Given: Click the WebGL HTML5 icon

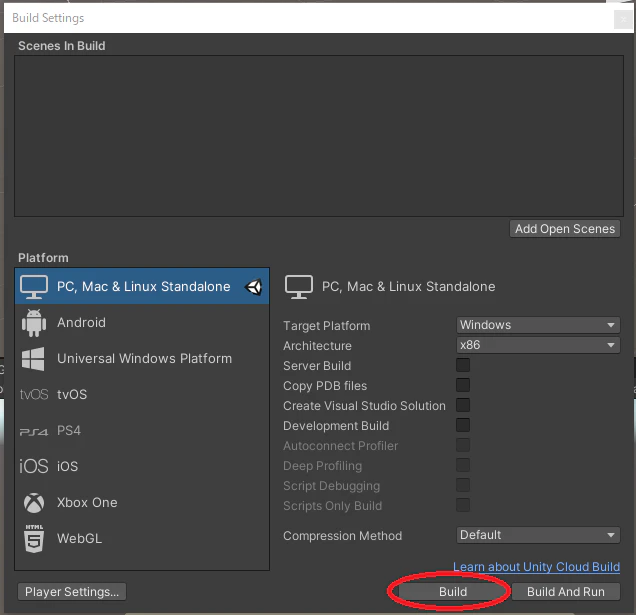Looking at the screenshot, I should click(x=34, y=539).
